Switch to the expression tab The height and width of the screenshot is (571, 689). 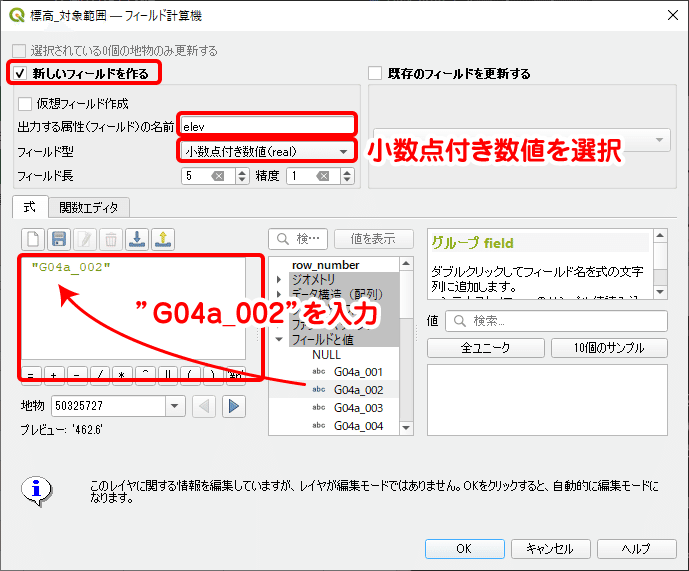click(x=30, y=207)
